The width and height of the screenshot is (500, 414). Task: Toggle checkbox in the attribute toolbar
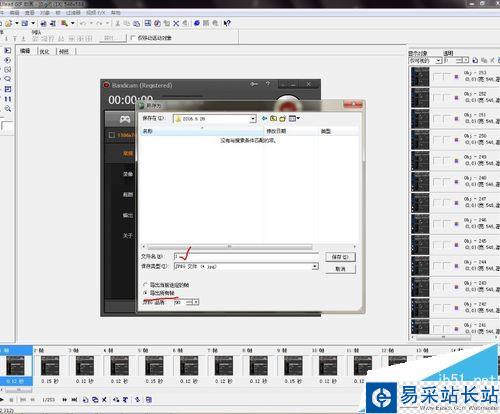(133, 38)
